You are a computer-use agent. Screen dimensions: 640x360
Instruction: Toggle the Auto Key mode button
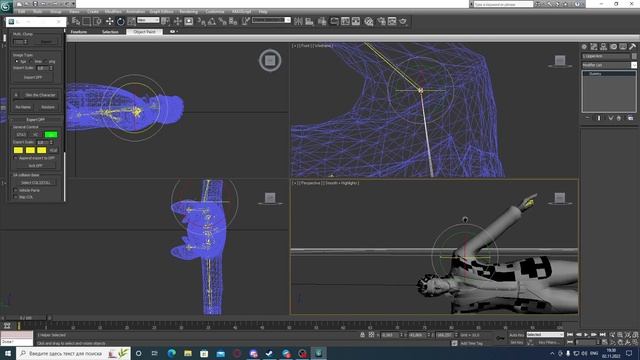pyautogui.click(x=517, y=335)
